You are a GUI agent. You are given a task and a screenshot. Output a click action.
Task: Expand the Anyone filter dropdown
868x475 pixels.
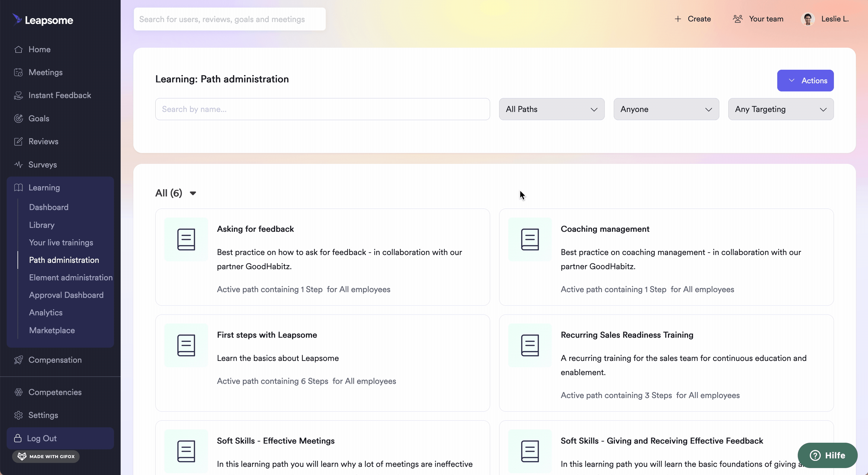pyautogui.click(x=666, y=109)
